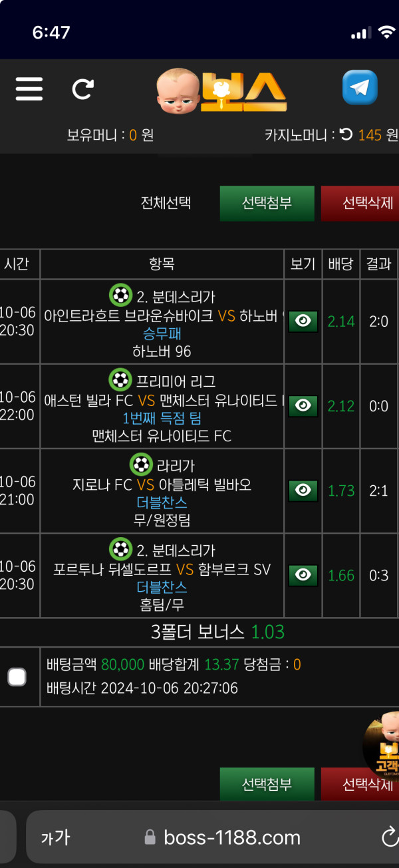Open the hamburger menu
399x868 pixels.
(29, 89)
